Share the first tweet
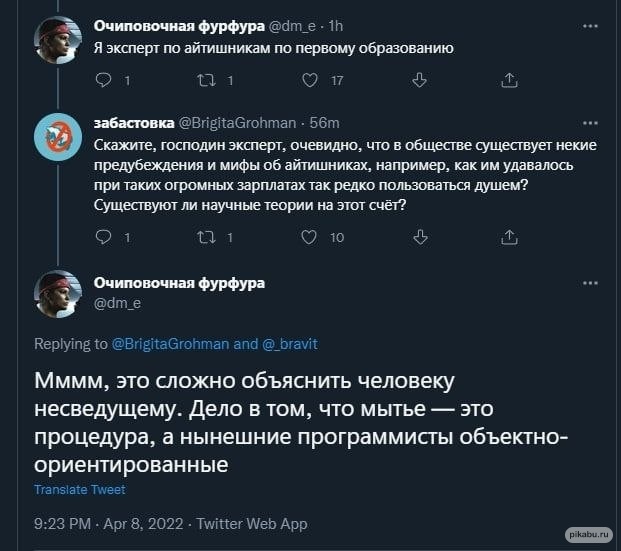The height and width of the screenshot is (551, 621). point(508,79)
